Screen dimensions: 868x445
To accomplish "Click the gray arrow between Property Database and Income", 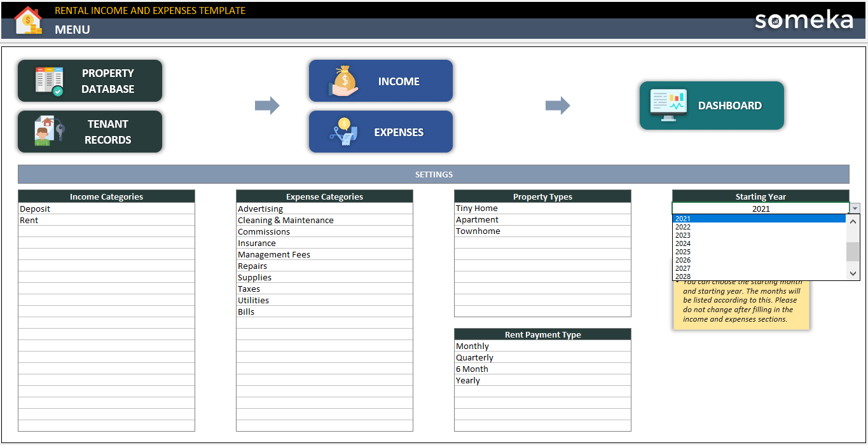I will pyautogui.click(x=268, y=106).
